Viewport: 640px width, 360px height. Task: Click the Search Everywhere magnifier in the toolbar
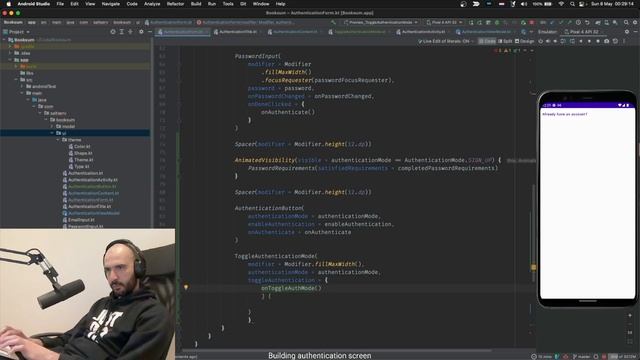click(x=626, y=22)
